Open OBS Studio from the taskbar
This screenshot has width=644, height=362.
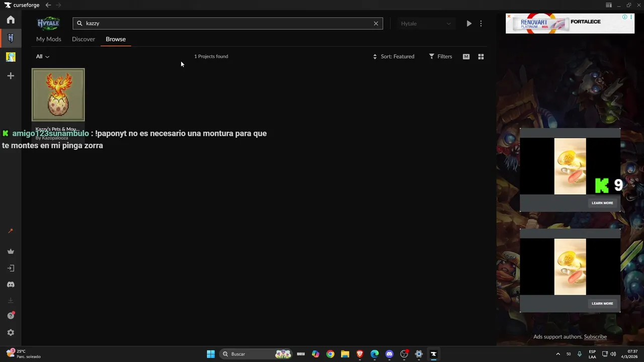point(404,354)
